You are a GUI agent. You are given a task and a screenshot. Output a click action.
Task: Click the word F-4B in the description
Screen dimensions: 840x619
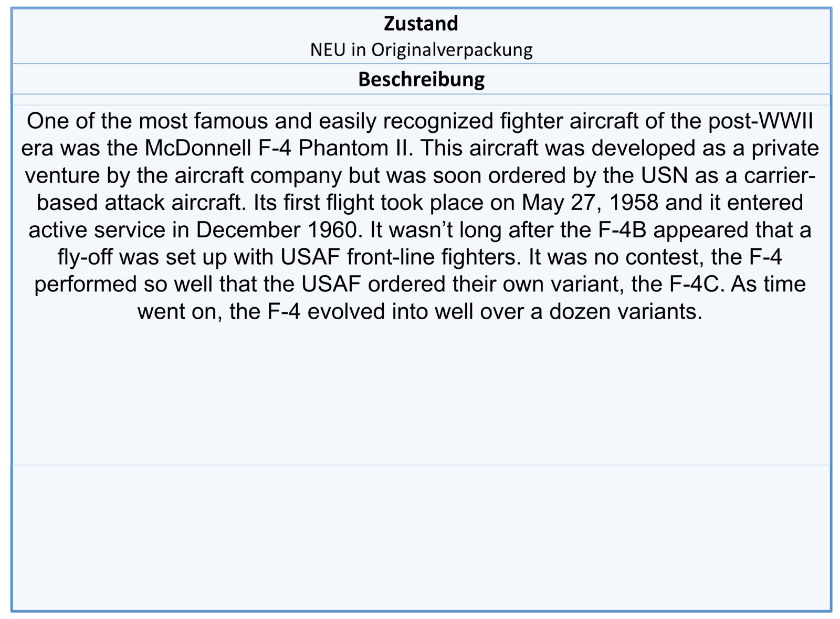pyautogui.click(x=622, y=230)
